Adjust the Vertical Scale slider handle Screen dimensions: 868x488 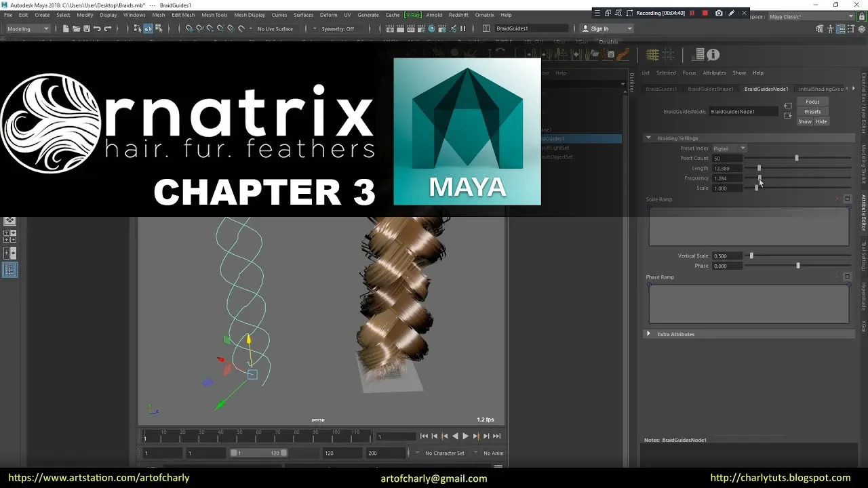coord(751,256)
